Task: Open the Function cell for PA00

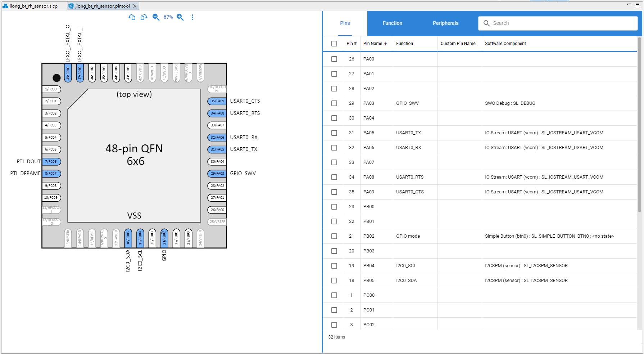Action: click(x=415, y=59)
